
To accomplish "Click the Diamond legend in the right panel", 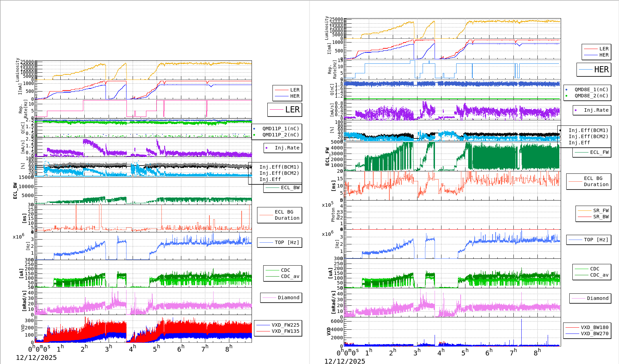I will click(590, 298).
